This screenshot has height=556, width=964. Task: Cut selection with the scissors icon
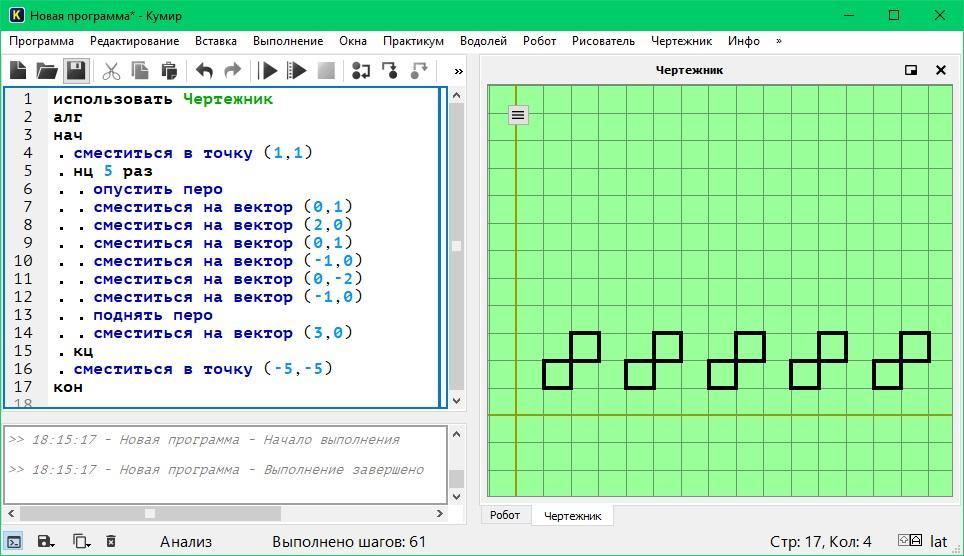(111, 70)
